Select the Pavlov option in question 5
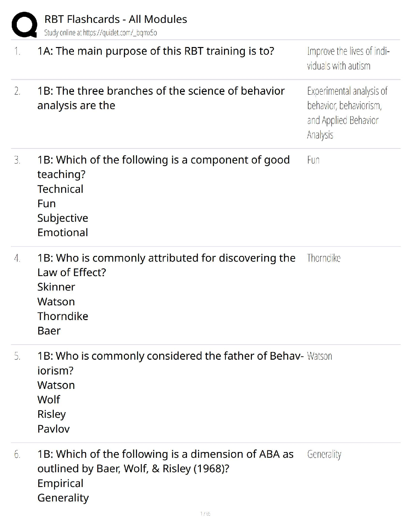This screenshot has width=411, height=532. tap(53, 429)
